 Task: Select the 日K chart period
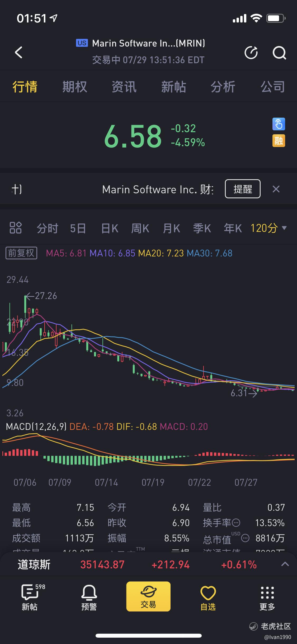pyautogui.click(x=110, y=228)
